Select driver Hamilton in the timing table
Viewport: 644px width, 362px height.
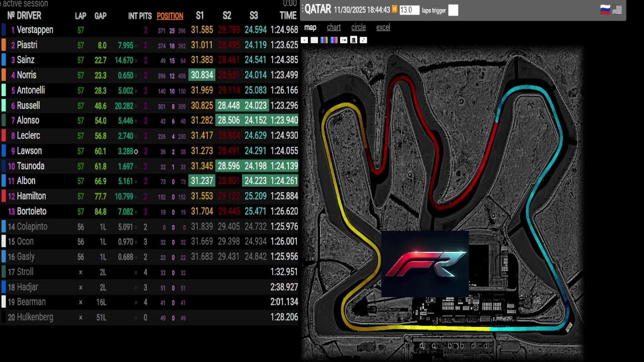tap(31, 196)
